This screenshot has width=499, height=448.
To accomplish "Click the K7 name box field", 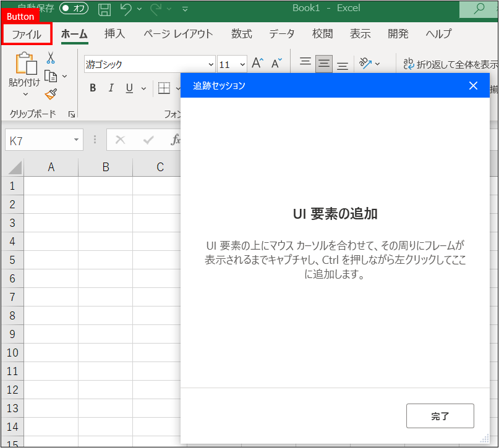I will 37,140.
